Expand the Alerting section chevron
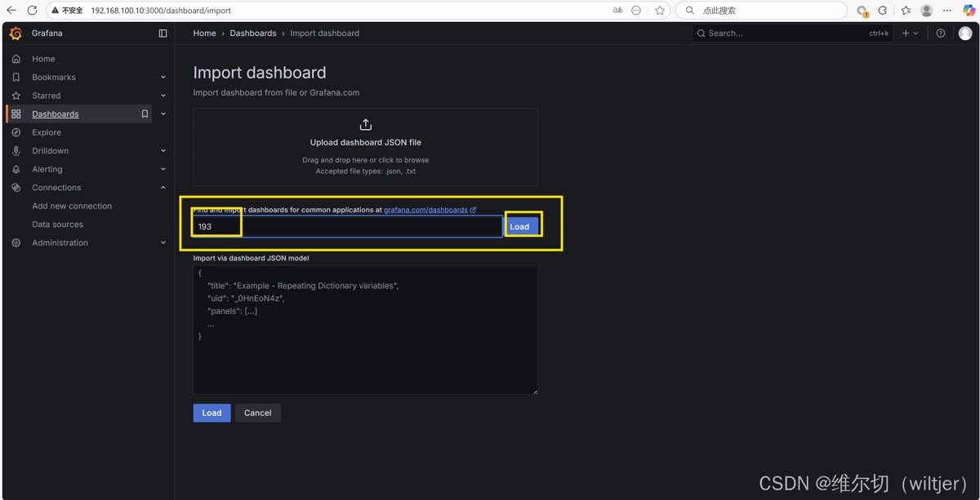The width and height of the screenshot is (980, 500). coord(163,169)
